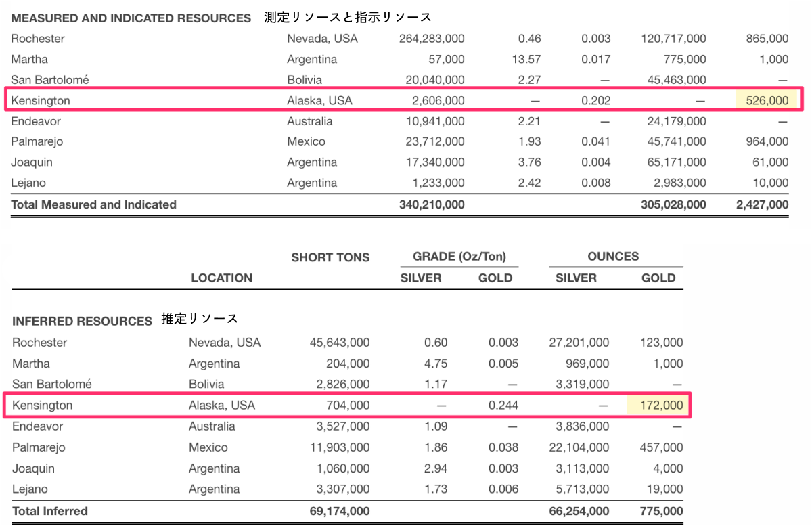Click the Total Inferred row label
This screenshot has width=812, height=526.
point(50,511)
